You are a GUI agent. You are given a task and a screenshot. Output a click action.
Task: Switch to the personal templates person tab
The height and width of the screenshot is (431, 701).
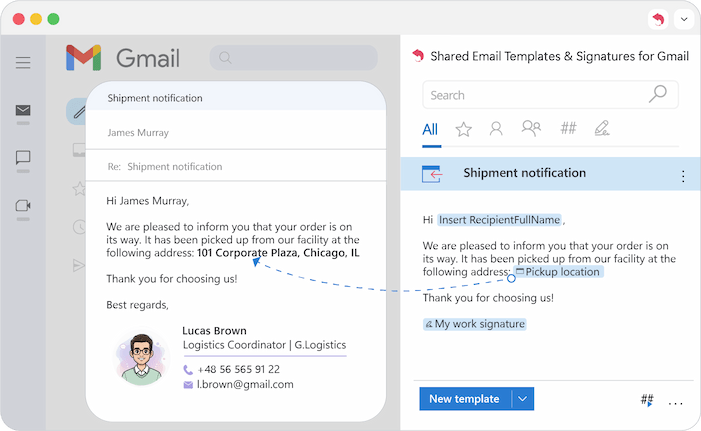point(496,129)
